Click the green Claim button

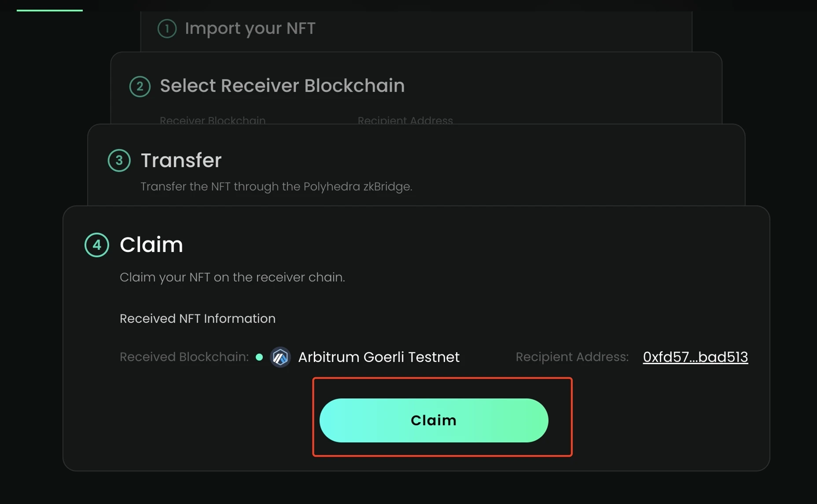(x=434, y=420)
